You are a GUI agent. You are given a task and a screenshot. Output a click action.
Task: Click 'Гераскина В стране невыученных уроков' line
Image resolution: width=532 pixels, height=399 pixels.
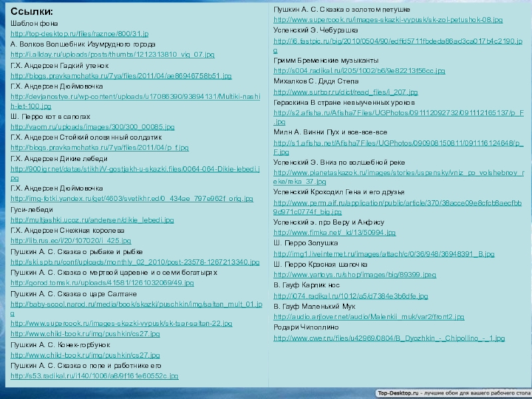(x=344, y=102)
